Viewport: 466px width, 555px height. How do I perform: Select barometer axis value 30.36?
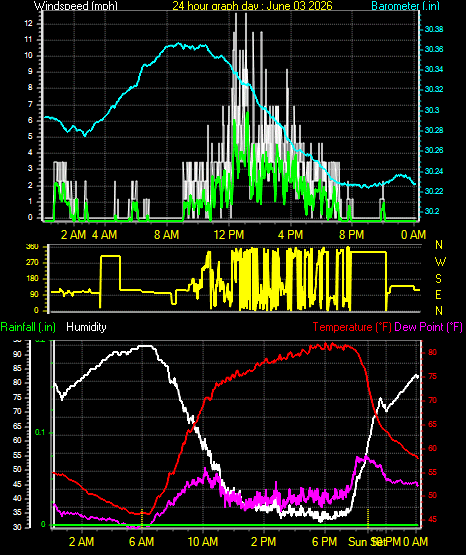[x=434, y=49]
